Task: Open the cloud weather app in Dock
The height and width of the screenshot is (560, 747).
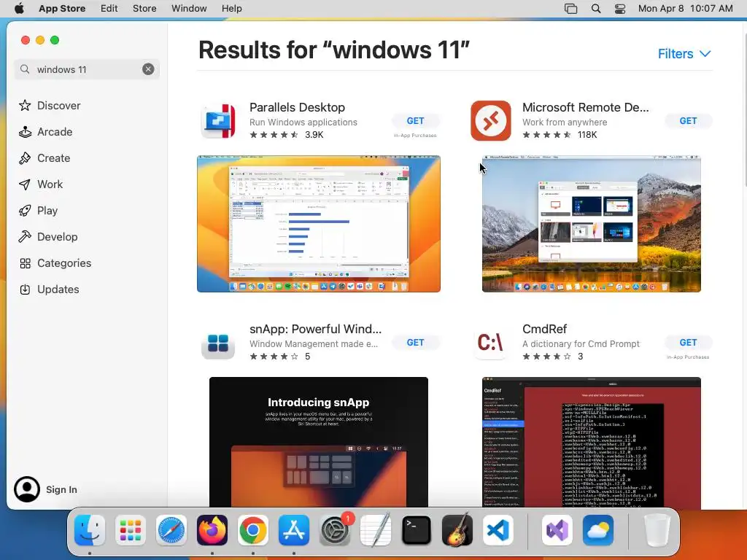Action: [597, 530]
